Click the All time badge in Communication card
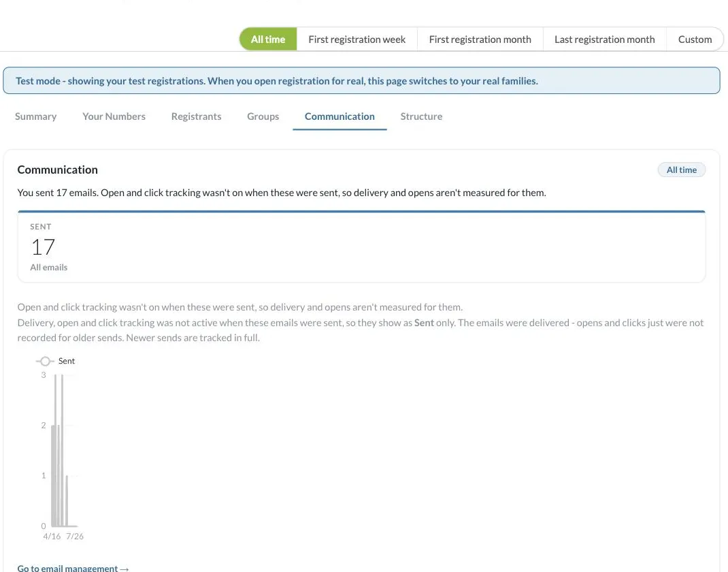This screenshot has height=572, width=728. (x=681, y=170)
